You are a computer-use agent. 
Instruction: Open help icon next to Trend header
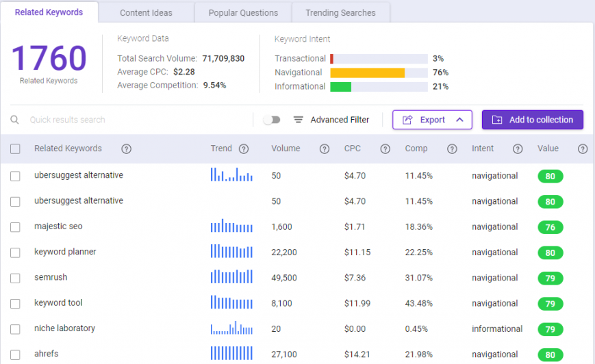click(244, 149)
